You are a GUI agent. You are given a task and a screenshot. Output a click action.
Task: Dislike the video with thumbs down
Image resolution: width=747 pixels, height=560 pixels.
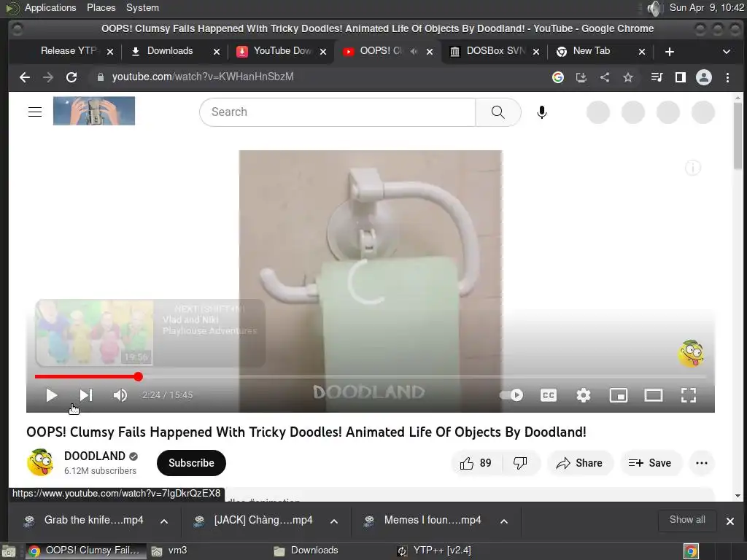[520, 463]
